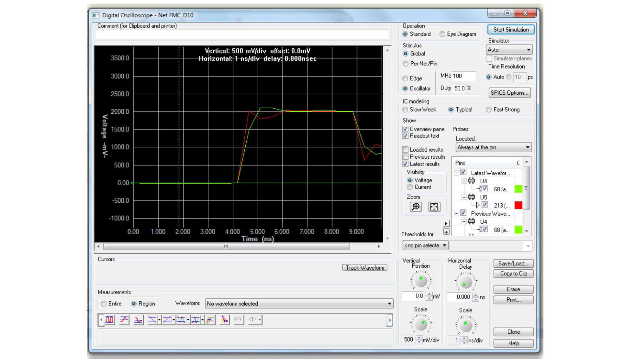Click the magnifier zoom-in button

416,207
